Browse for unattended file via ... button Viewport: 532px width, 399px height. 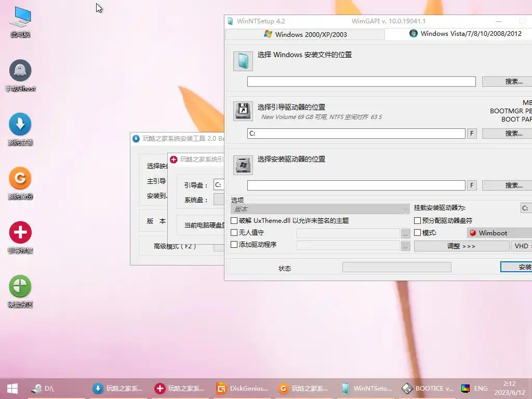pos(405,233)
